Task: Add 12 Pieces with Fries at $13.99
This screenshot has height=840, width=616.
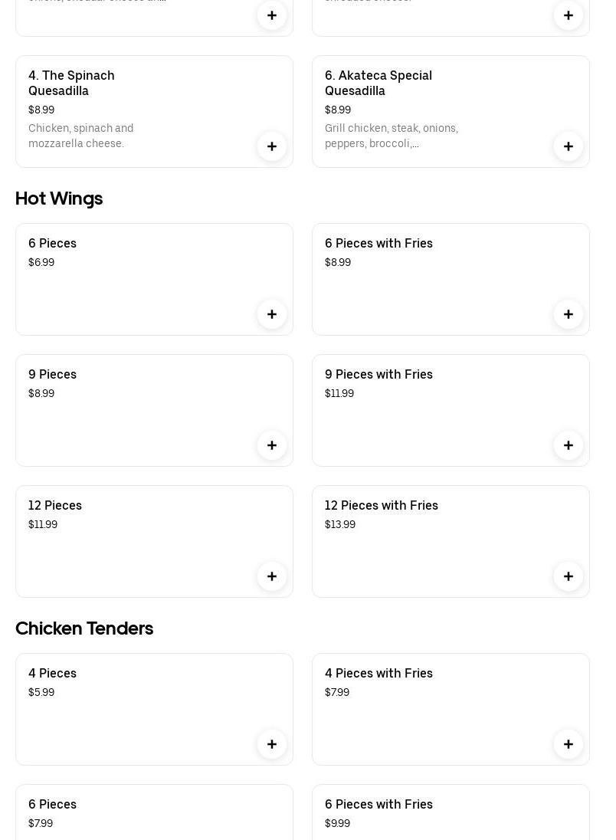Action: click(568, 576)
